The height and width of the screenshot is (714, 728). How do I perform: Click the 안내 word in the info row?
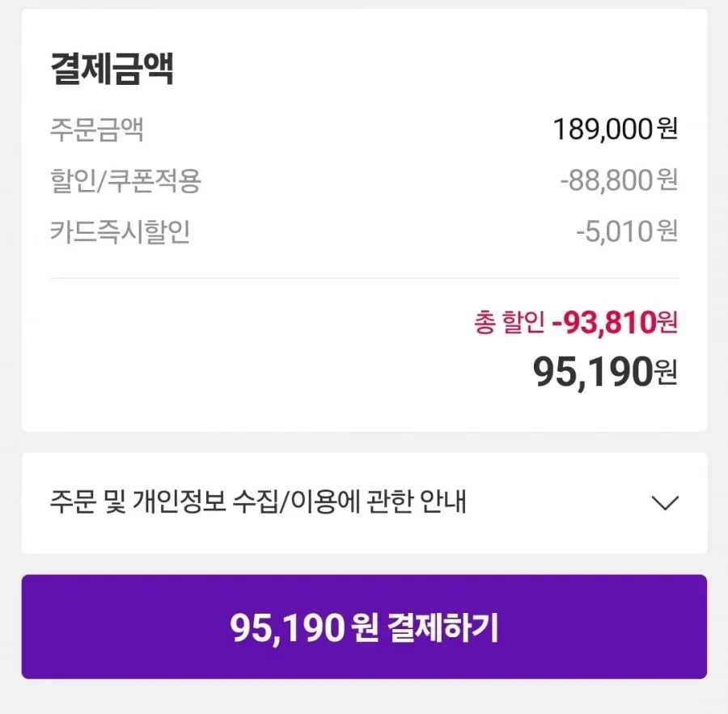point(443,502)
